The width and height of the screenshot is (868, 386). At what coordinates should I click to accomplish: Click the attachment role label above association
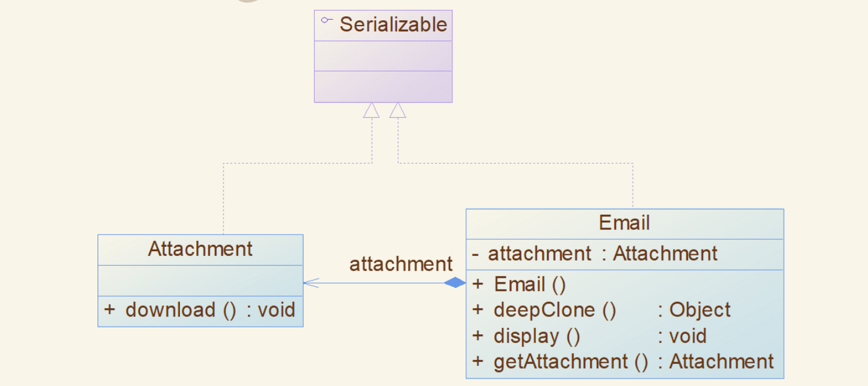[401, 264]
